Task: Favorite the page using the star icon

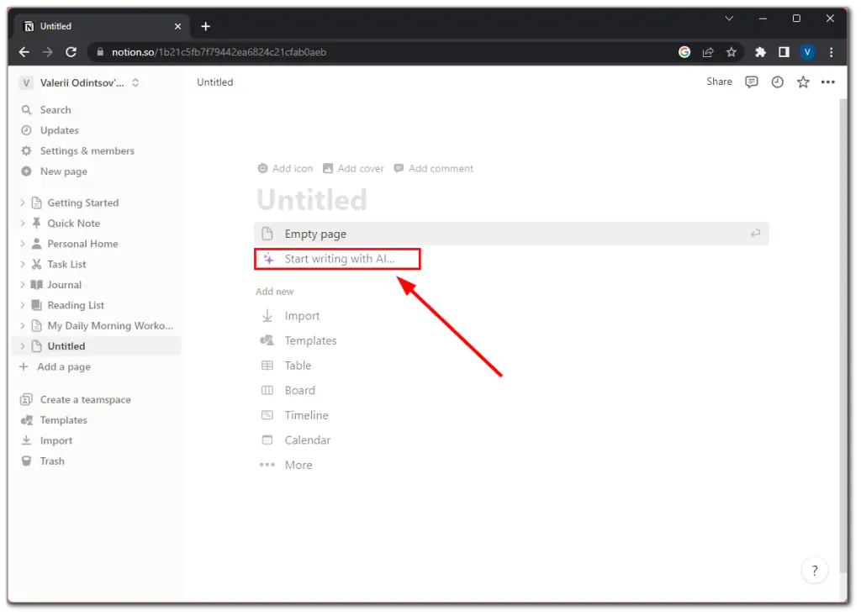Action: click(x=802, y=82)
